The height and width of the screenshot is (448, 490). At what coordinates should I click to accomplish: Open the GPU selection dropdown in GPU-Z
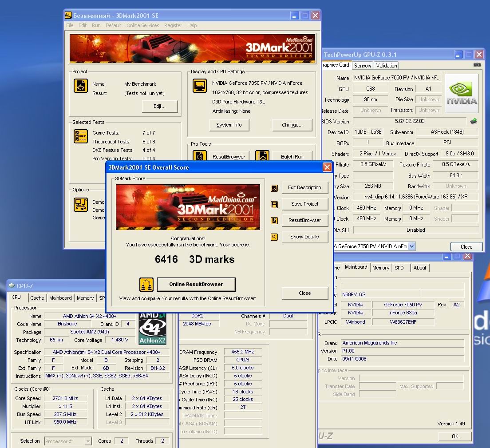click(411, 246)
